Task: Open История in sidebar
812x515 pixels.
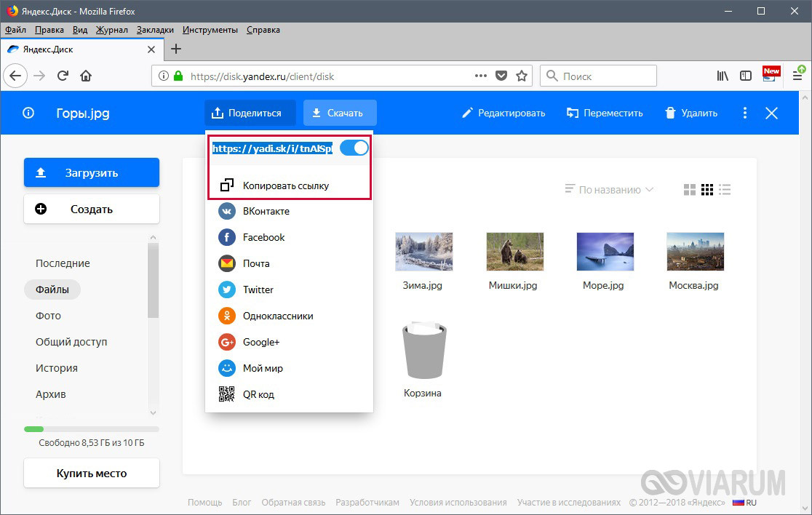Action: click(57, 368)
